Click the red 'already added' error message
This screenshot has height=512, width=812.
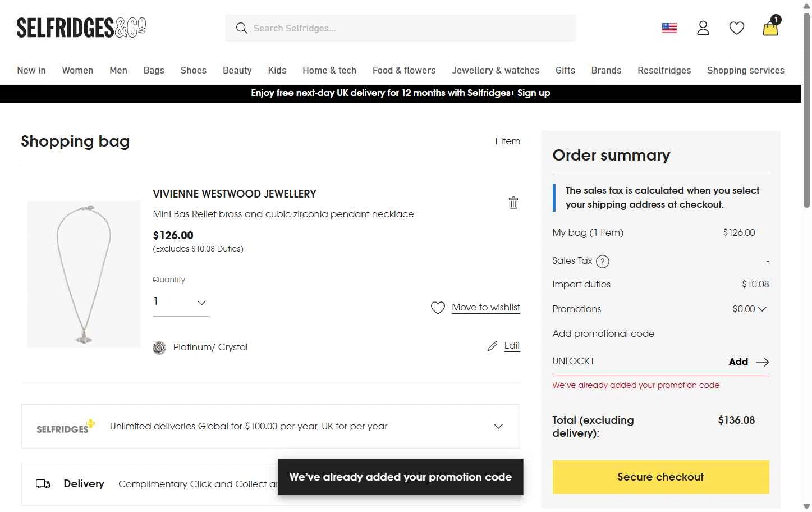[x=636, y=385]
